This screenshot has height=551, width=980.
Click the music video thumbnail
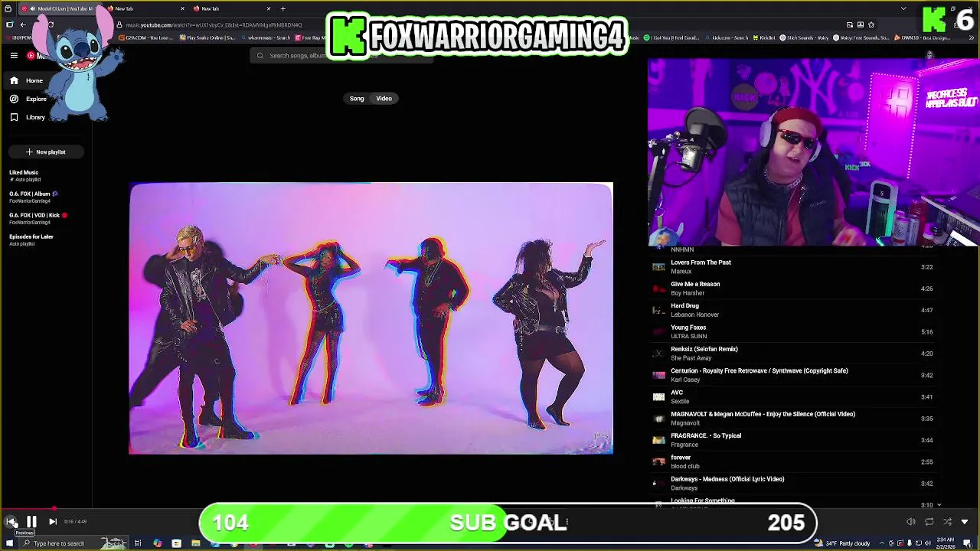[x=371, y=318]
